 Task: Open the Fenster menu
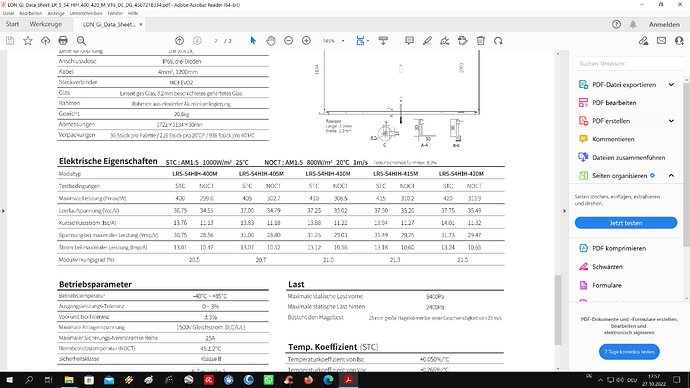115,13
